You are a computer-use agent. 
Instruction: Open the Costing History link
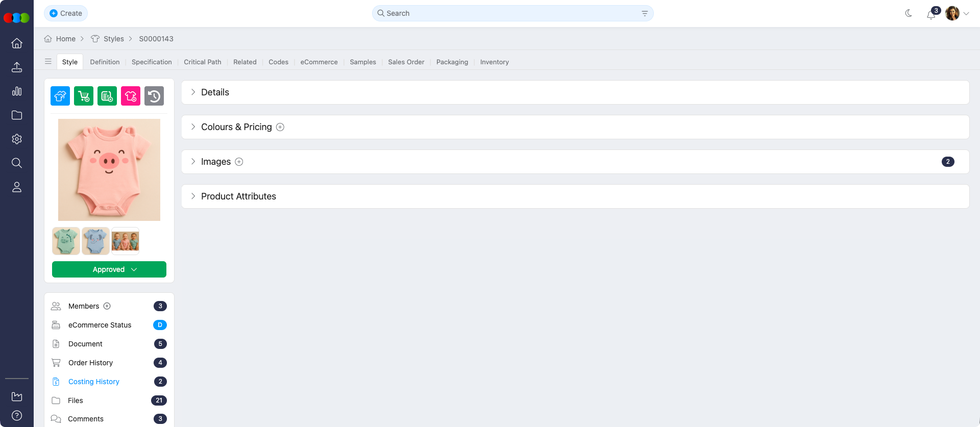(94, 382)
